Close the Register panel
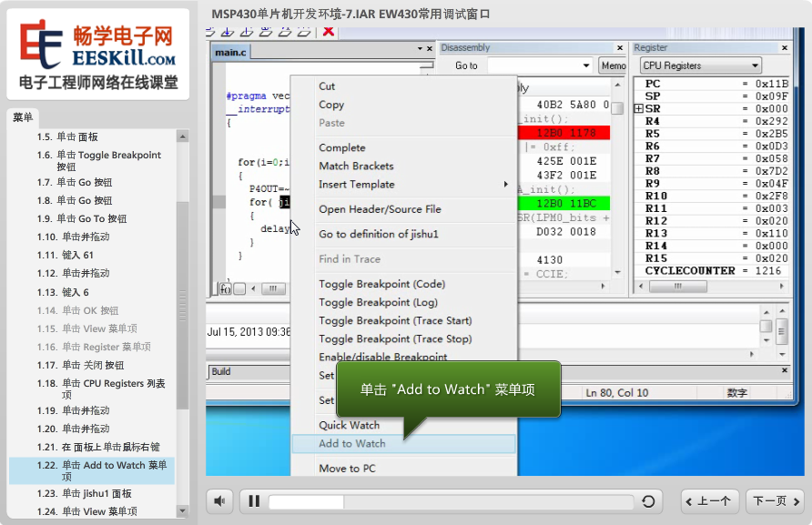The image size is (812, 525). click(785, 47)
